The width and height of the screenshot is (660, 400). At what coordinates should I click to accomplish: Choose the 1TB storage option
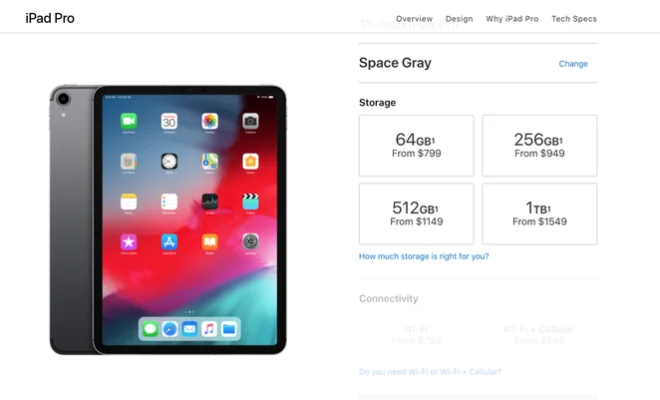pyautogui.click(x=540, y=214)
